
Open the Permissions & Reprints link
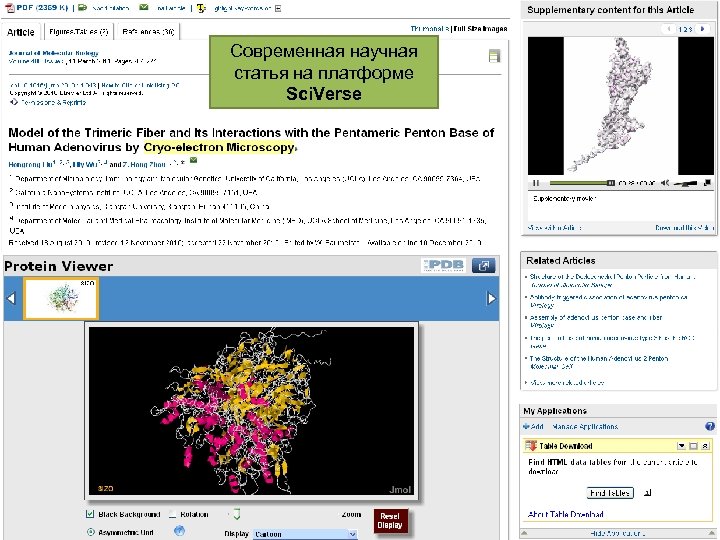click(x=53, y=102)
